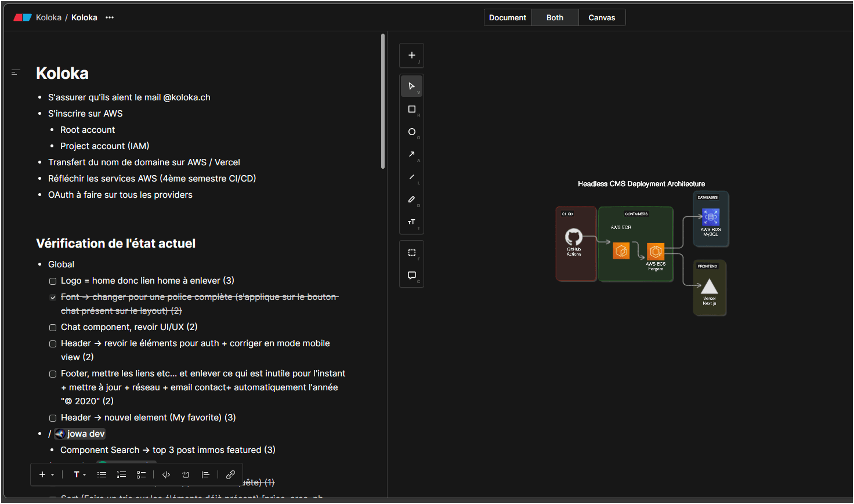Screen dimensions: 854x504
Task: Select the Rectangle shape tool
Action: tap(411, 109)
